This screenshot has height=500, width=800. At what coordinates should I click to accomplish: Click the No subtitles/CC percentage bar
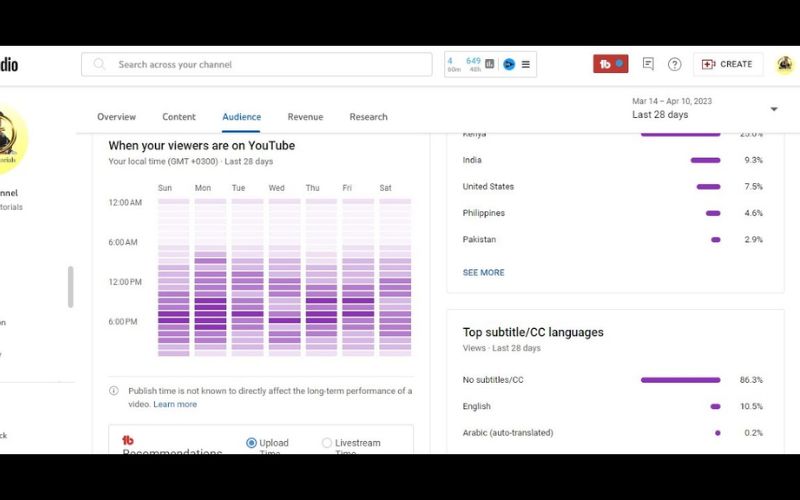[x=681, y=380]
